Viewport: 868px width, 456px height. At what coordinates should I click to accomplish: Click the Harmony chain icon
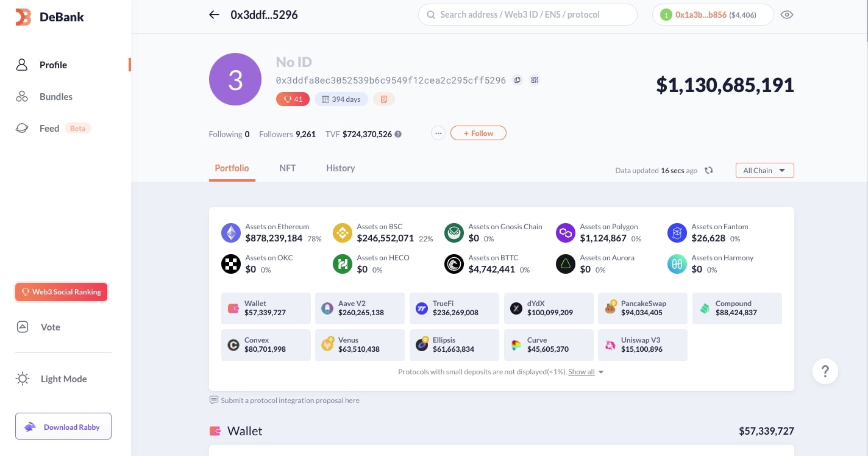677,263
